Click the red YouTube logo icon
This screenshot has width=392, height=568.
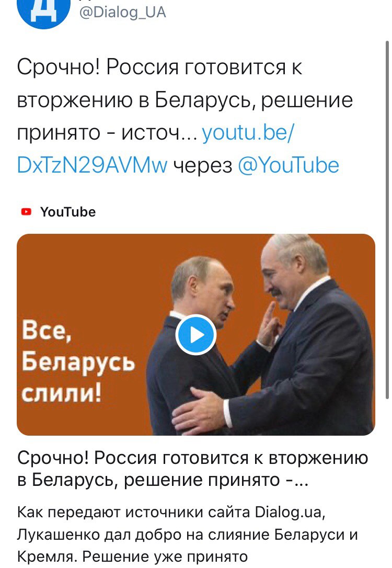27,211
